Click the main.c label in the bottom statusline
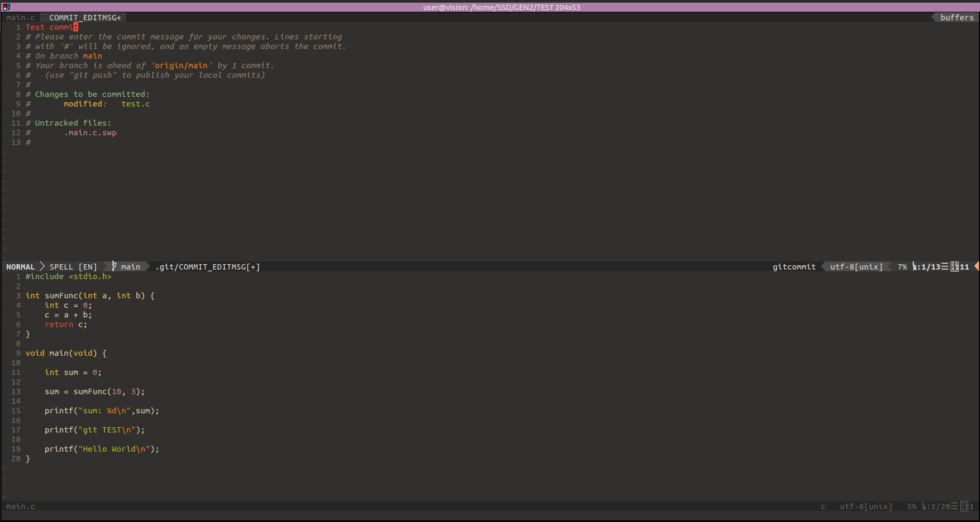 tap(20, 507)
